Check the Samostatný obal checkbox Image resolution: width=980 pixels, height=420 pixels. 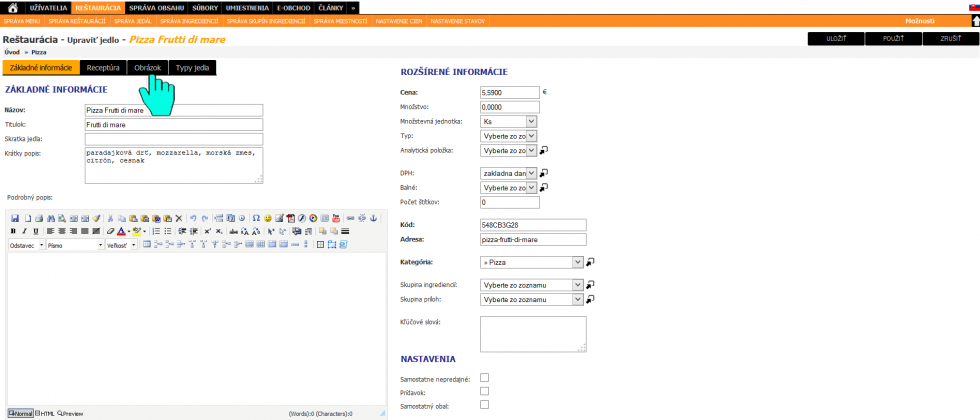[485, 405]
